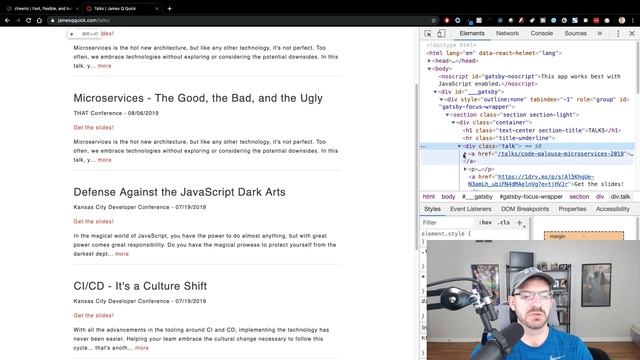Screen dimensions: 640x360
Task: Go back with the browser back arrow
Action: (7, 20)
